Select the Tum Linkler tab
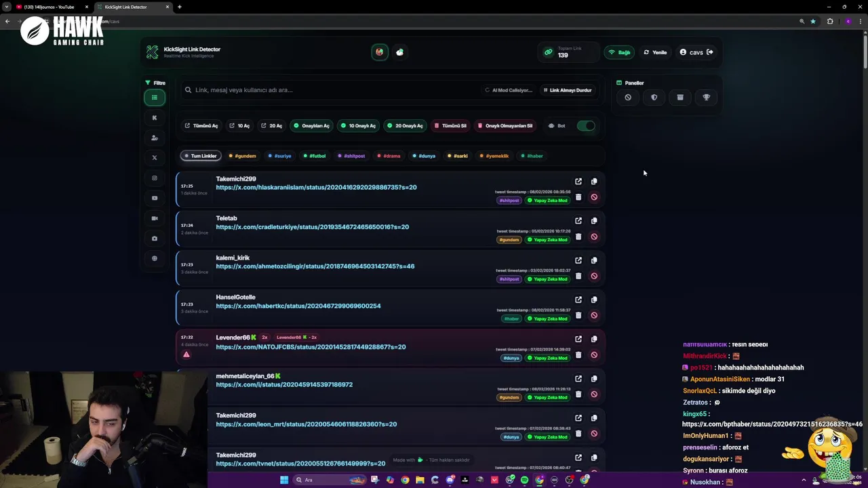The height and width of the screenshot is (488, 868). coord(199,156)
